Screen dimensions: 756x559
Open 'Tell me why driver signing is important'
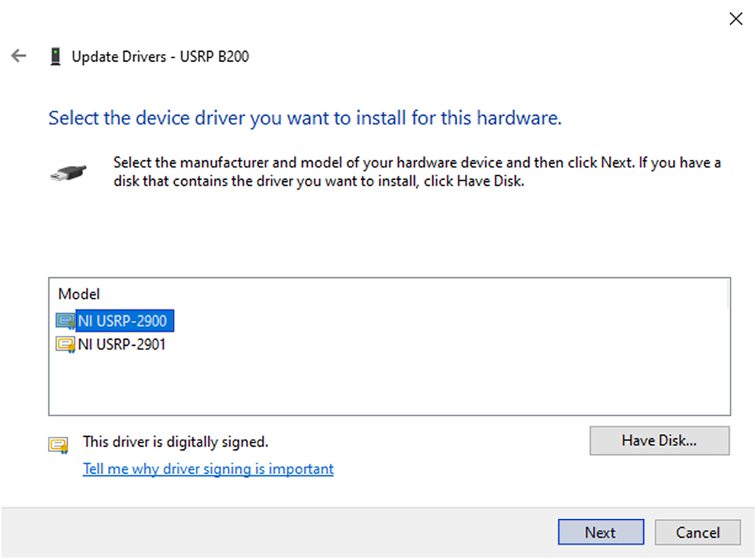(208, 469)
